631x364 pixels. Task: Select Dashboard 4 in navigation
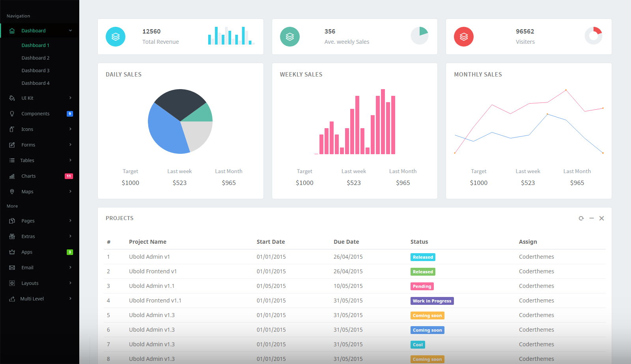(35, 83)
